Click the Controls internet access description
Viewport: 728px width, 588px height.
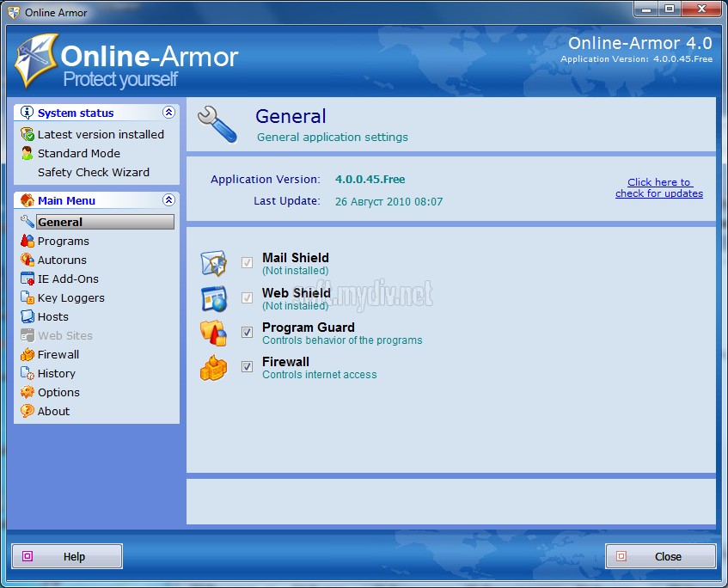coord(320,375)
